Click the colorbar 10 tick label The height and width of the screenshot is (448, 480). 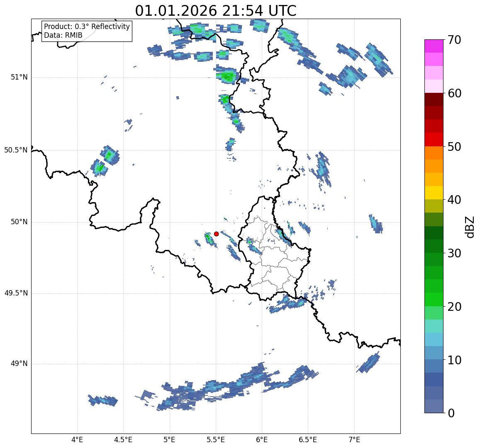pyautogui.click(x=454, y=360)
